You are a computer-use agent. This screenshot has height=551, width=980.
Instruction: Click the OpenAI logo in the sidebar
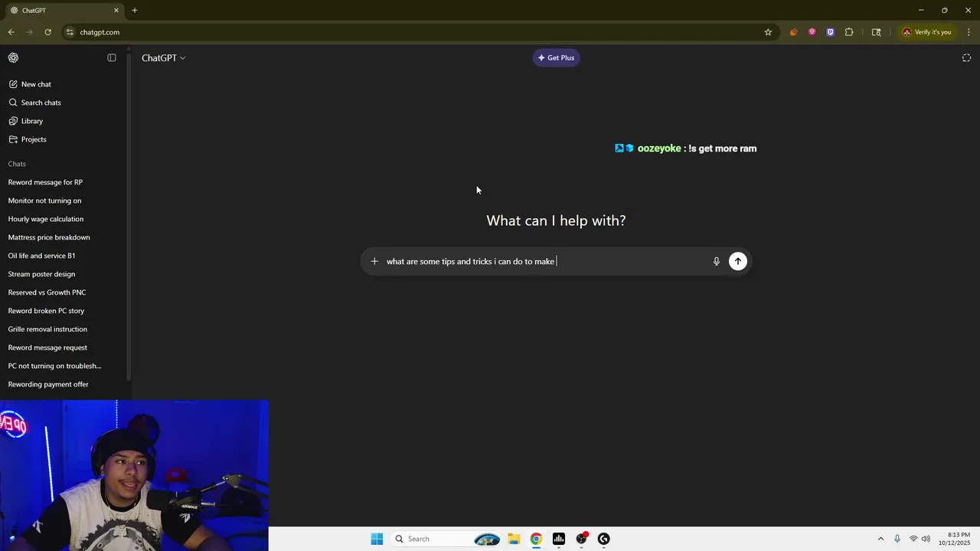[13, 57]
